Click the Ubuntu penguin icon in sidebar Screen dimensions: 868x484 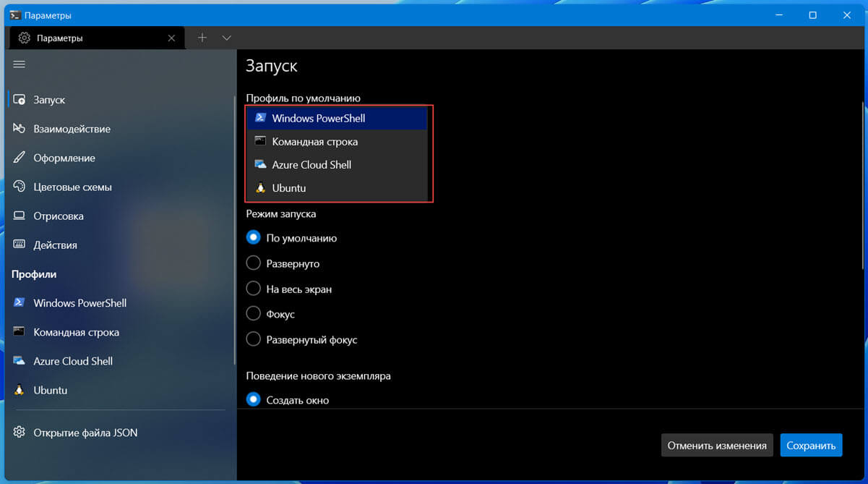pyautogui.click(x=20, y=389)
